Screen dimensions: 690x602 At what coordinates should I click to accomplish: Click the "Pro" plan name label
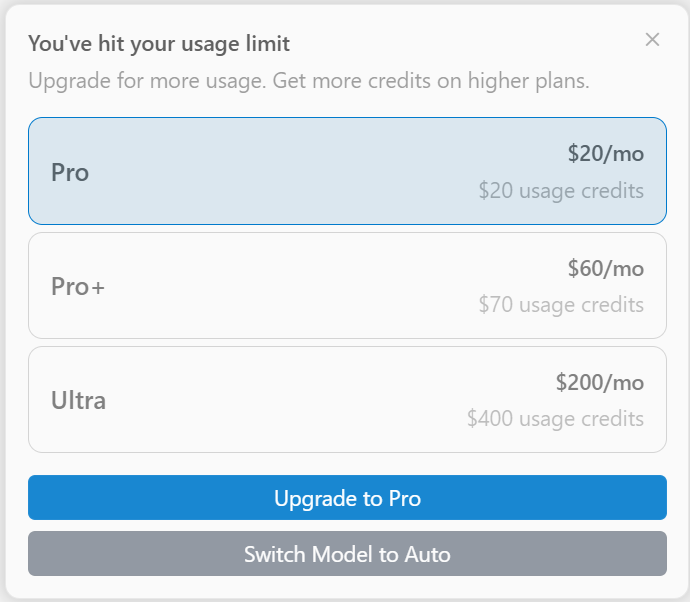point(70,172)
